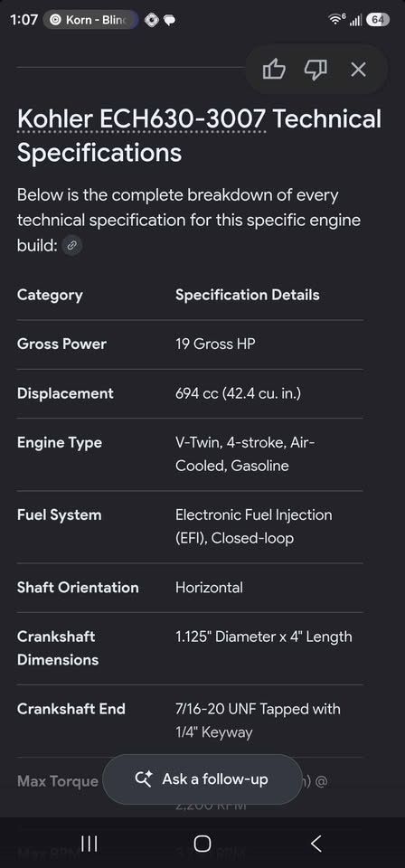
Task: Tap the thumbs up feedback icon
Action: click(x=274, y=70)
